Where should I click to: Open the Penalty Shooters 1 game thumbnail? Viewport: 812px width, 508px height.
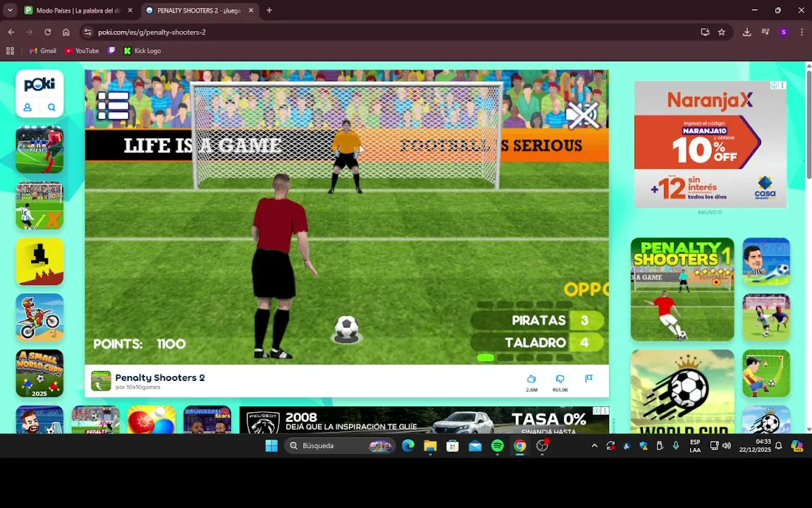pyautogui.click(x=682, y=289)
